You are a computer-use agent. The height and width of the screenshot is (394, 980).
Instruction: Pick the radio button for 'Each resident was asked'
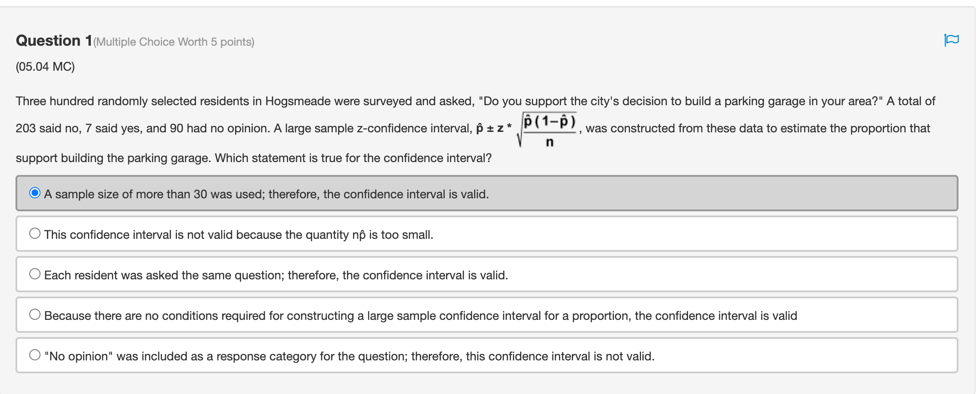[35, 274]
